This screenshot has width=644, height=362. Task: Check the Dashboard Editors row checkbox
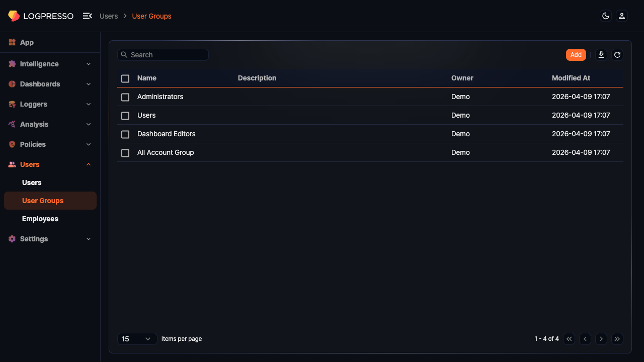coord(125,134)
